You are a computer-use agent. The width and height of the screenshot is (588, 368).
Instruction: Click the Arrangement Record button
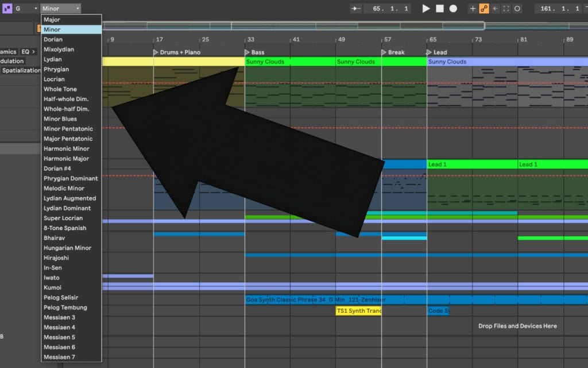click(x=453, y=9)
